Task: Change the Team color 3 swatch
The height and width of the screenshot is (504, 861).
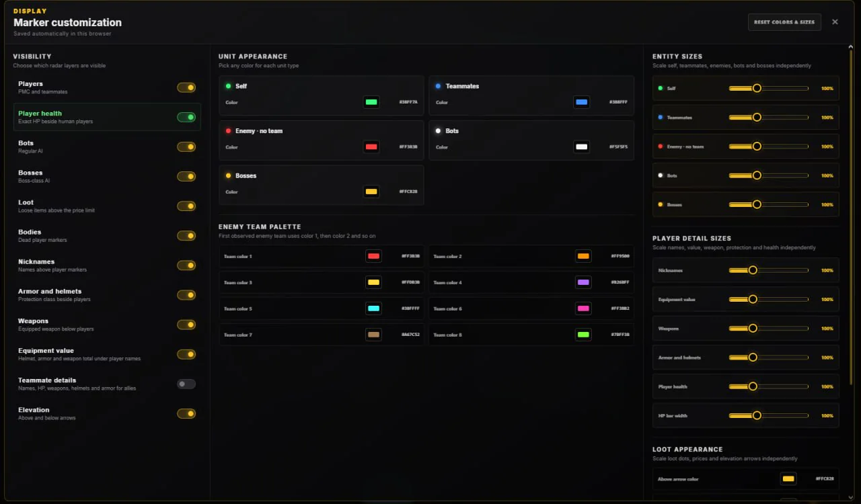Action: tap(373, 282)
